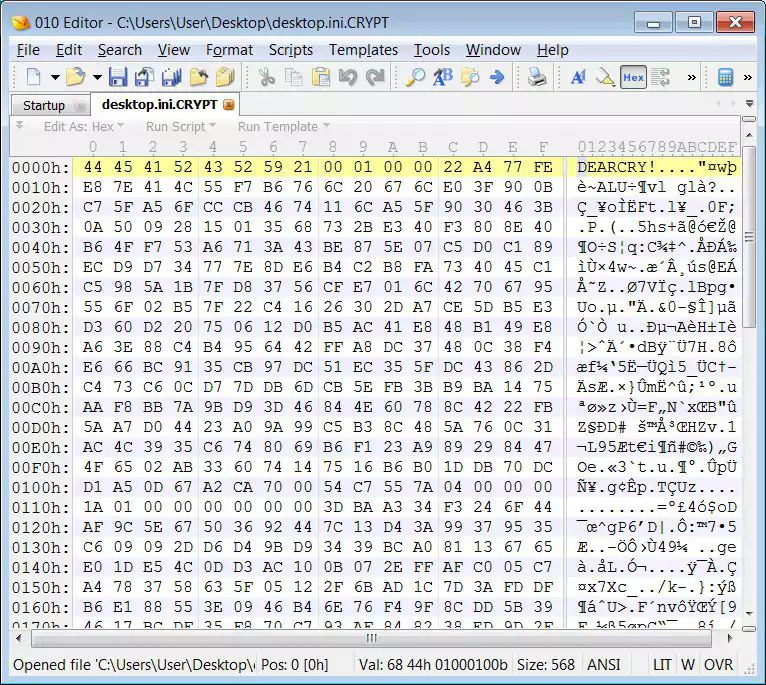The width and height of the screenshot is (766, 685).
Task: Click the vertical scrollbar thumb
Action: pos(748,237)
